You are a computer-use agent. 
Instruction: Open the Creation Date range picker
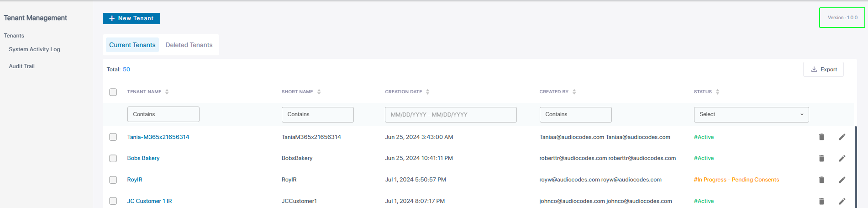451,115
